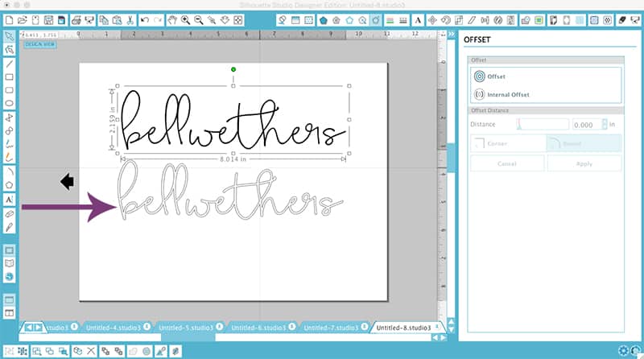Click the horizontal scrollbar below the canvas
The height and width of the screenshot is (359, 644).
coord(188,337)
